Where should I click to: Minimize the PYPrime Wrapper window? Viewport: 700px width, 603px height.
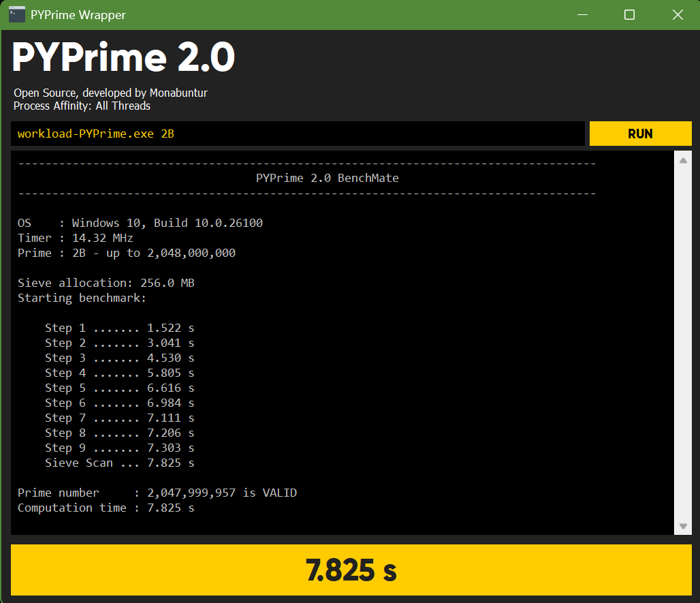click(x=583, y=15)
